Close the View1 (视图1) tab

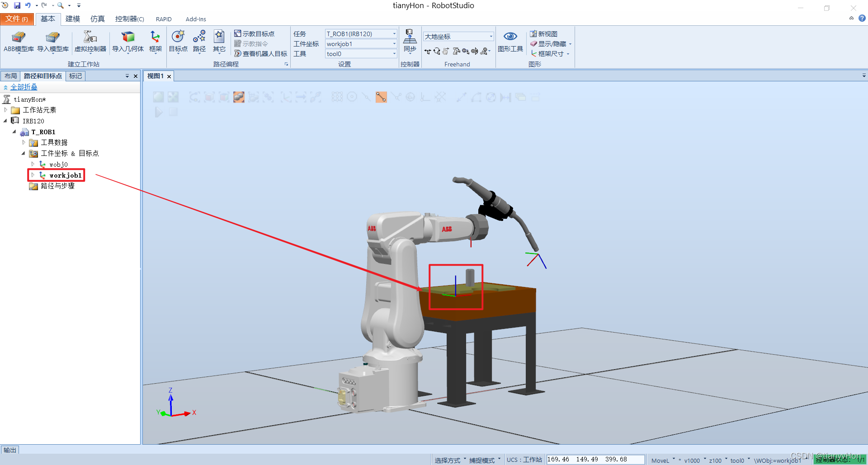[x=169, y=76]
